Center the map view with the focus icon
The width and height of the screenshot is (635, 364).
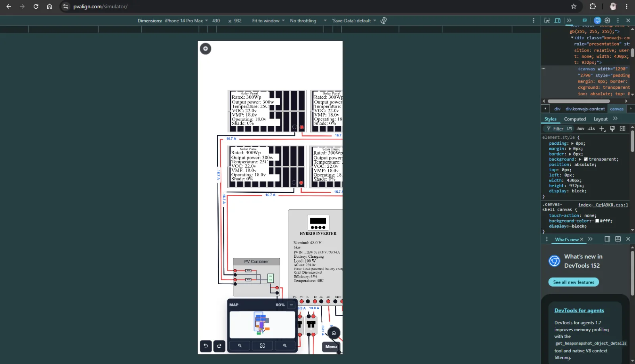(262, 346)
